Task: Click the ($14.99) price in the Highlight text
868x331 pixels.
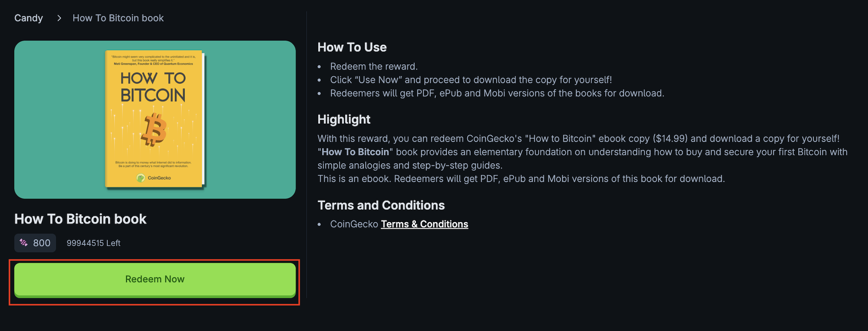Action: [x=670, y=139]
